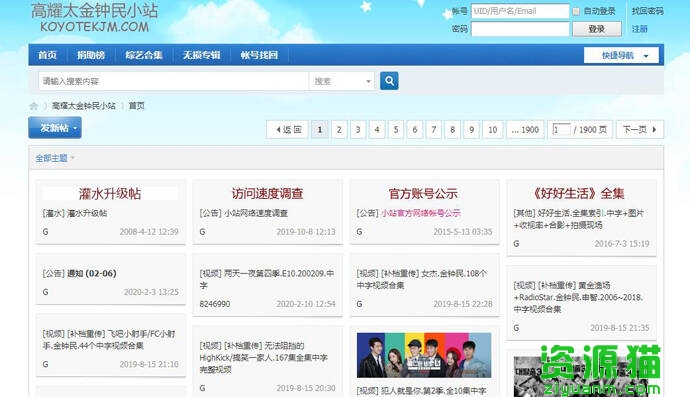Open the 小站网络速度调查 post link
690x397 pixels.
click(255, 213)
